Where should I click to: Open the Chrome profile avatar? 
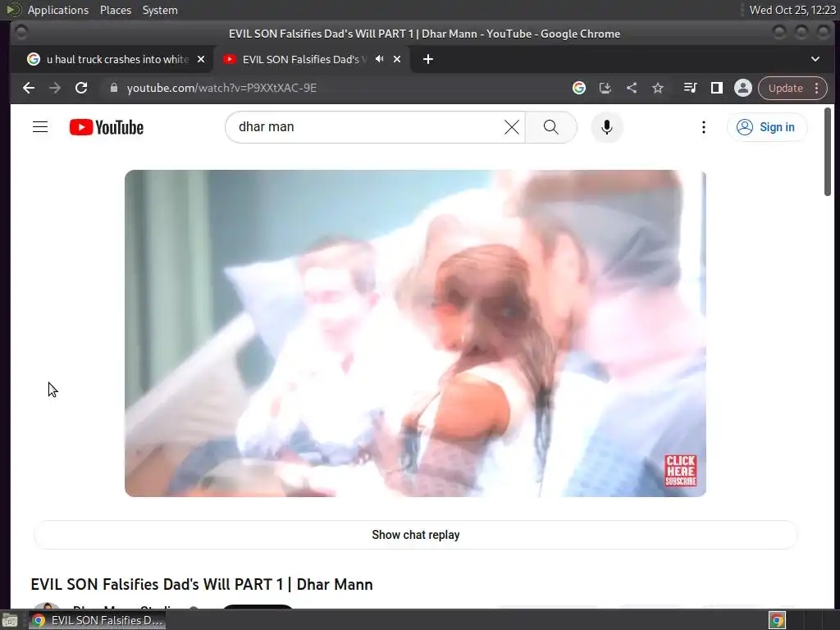click(742, 88)
